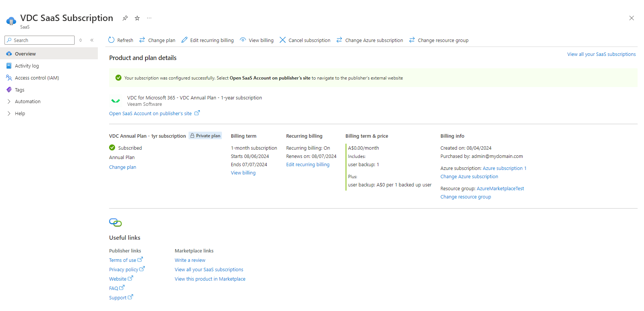Click Edit recurring billing link
Screen dimensions: 644x311
click(308, 165)
